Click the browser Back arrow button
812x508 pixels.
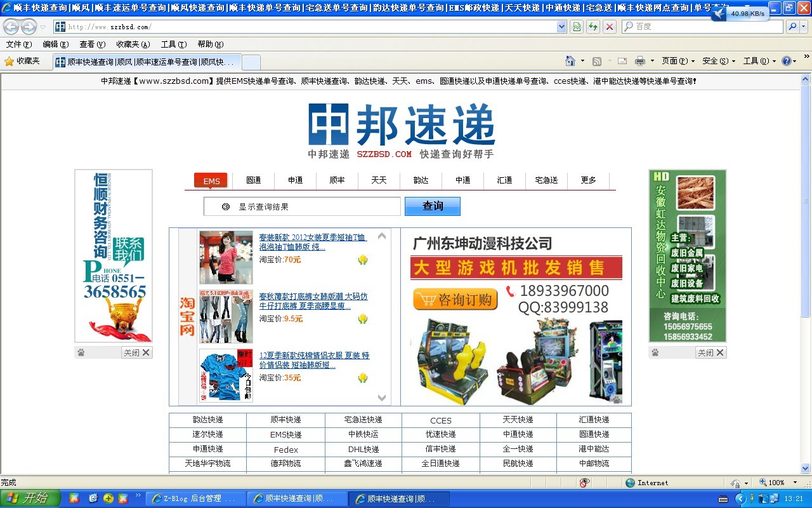point(11,27)
